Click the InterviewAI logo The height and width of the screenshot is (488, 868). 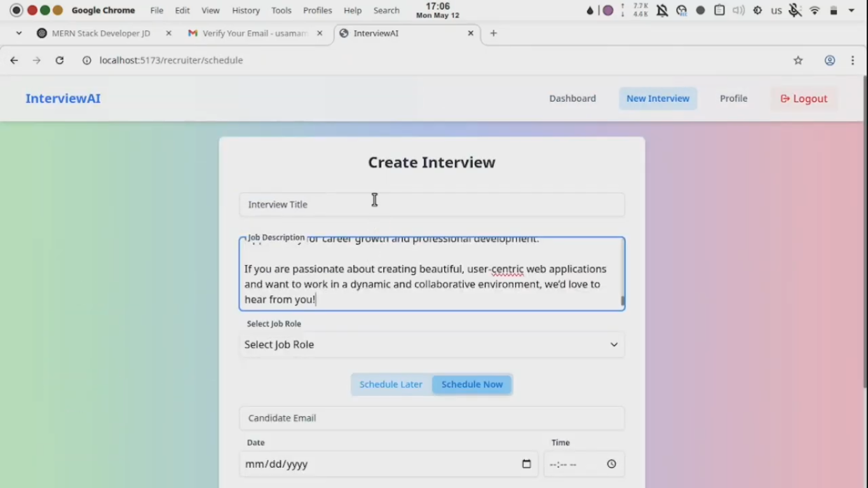coord(63,98)
